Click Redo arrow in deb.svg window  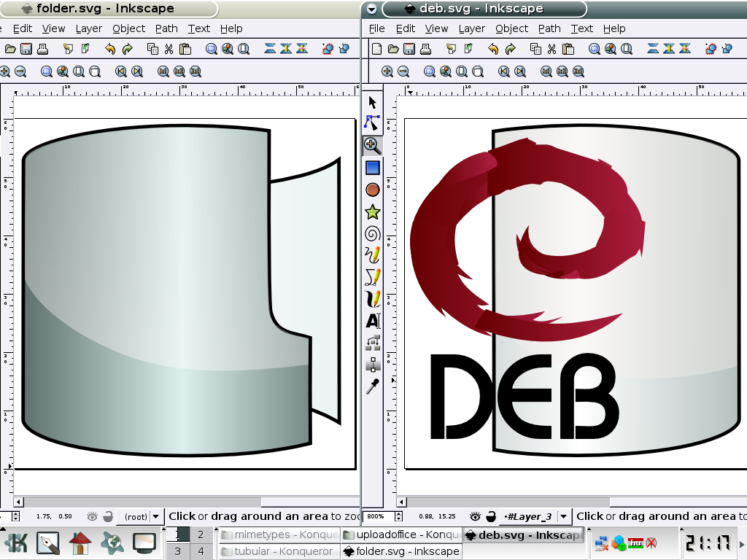pos(510,49)
